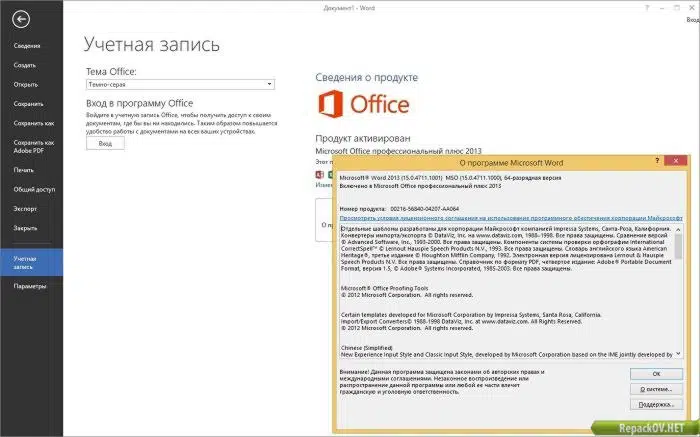Image resolution: width=700 pixels, height=437 pixels.
Task: Close the About Microsoft Word dialog
Action: [676, 161]
